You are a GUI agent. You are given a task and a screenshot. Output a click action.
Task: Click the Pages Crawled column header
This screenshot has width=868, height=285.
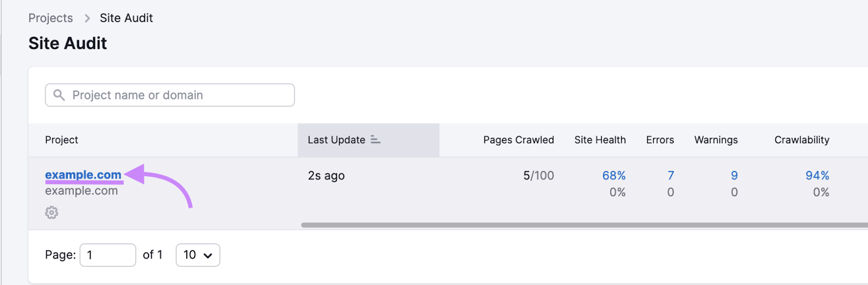[518, 140]
